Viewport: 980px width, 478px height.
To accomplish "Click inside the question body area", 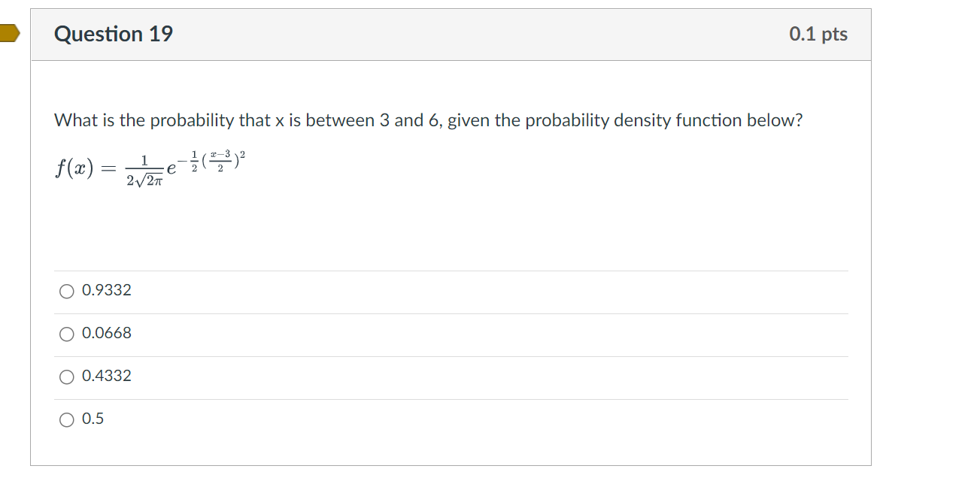I will point(451,225).
